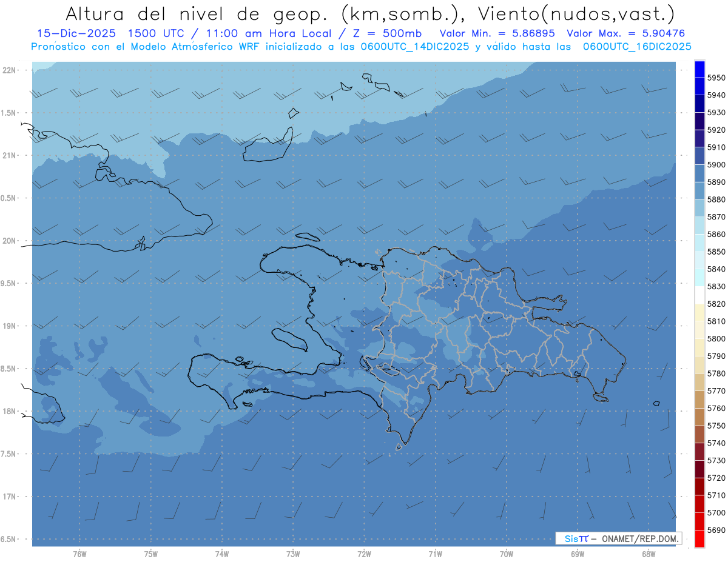Click the 5710 value on the color bar
728x562 pixels.
tap(716, 495)
